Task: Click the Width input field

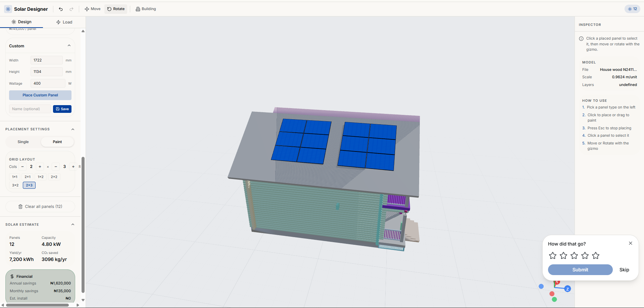Action: [47, 60]
